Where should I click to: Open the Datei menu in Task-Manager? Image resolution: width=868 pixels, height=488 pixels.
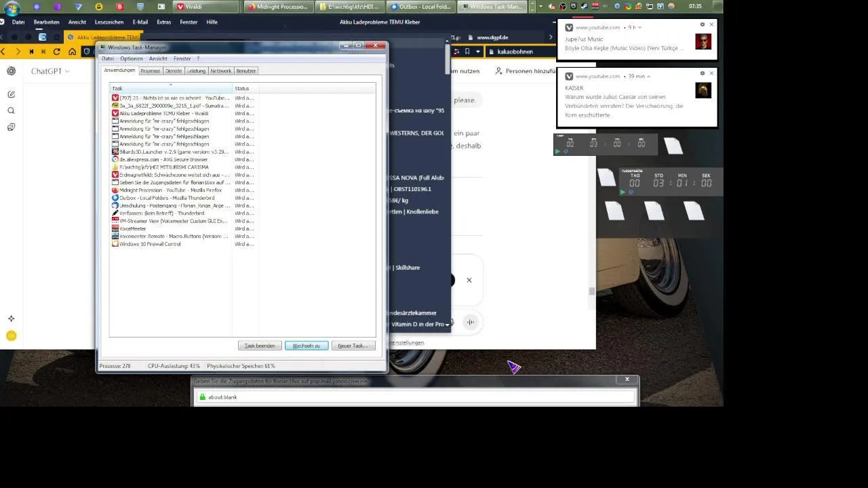tap(108, 59)
